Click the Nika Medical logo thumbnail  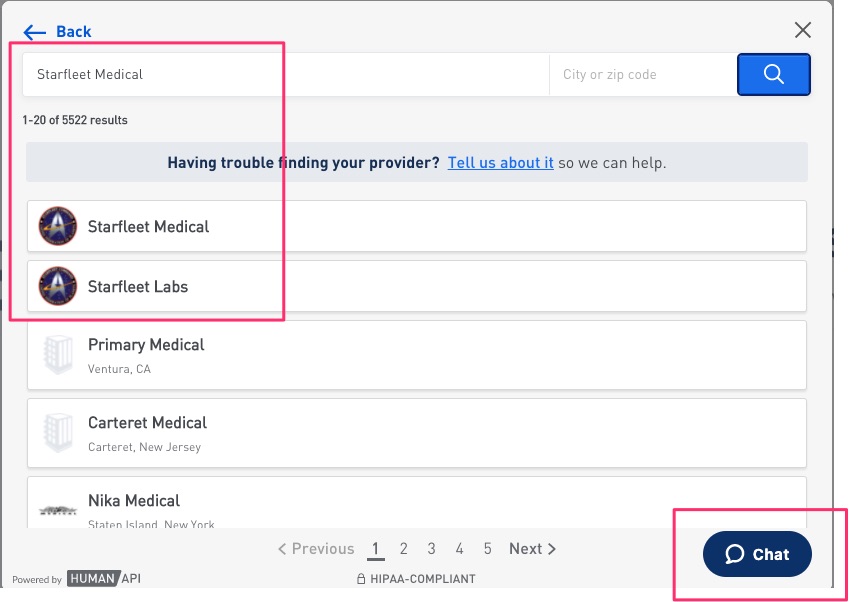58,510
